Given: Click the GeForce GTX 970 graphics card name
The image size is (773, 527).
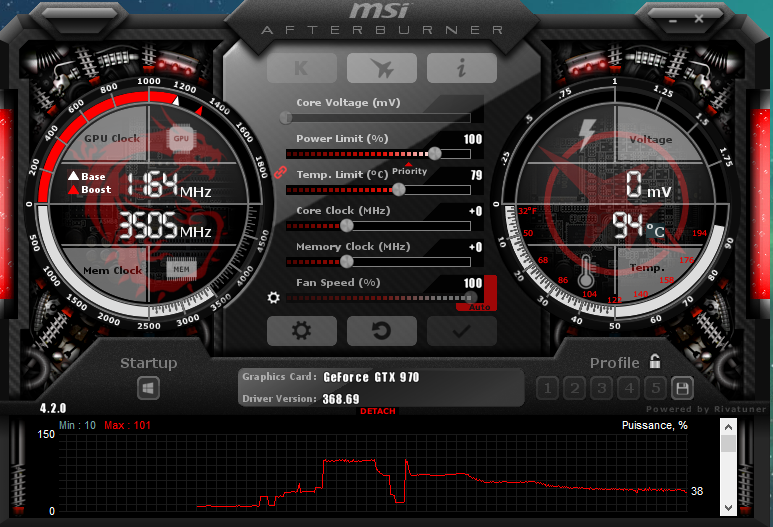Looking at the screenshot, I should click(x=371, y=377).
